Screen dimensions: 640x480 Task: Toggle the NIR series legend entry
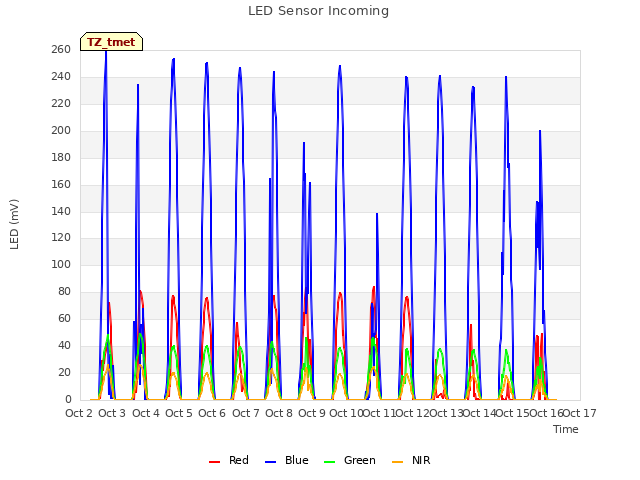[x=411, y=460]
